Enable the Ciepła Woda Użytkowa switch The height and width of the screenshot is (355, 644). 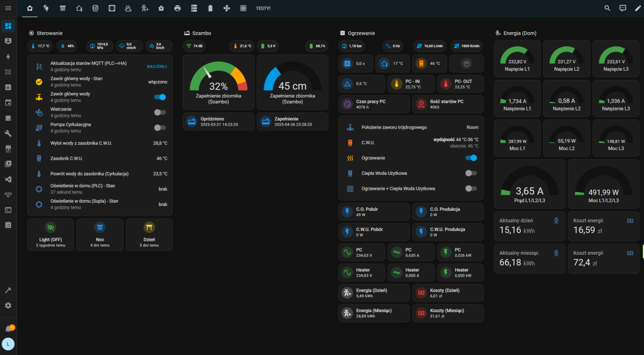[471, 173]
